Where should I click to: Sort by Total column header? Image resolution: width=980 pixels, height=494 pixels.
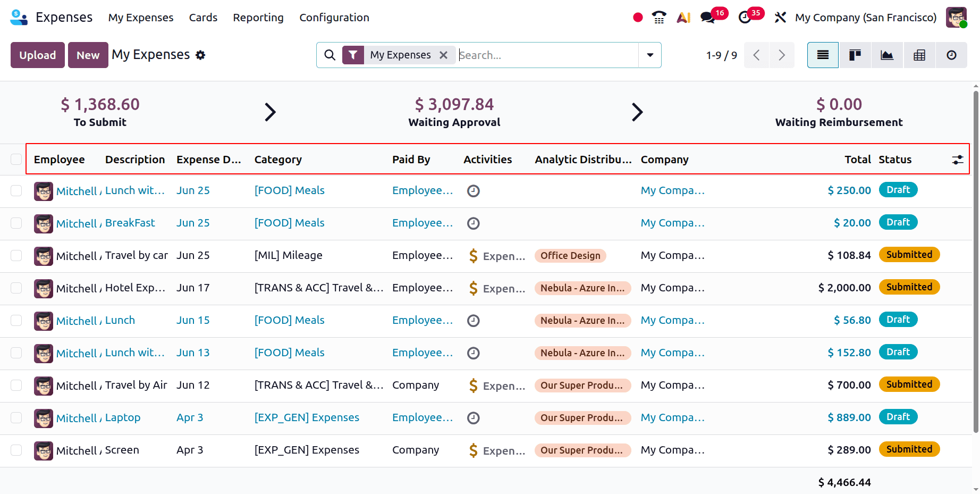click(x=858, y=160)
